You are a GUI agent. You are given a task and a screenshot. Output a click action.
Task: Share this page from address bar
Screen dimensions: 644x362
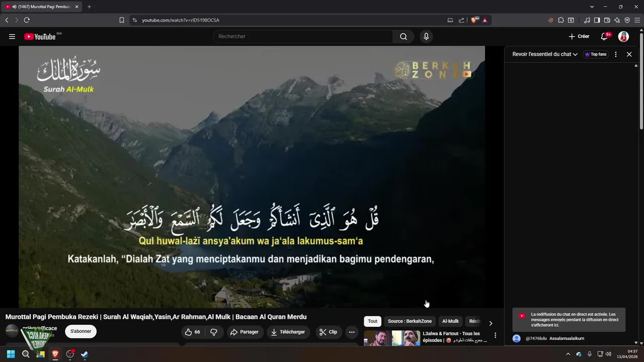pyautogui.click(x=461, y=20)
